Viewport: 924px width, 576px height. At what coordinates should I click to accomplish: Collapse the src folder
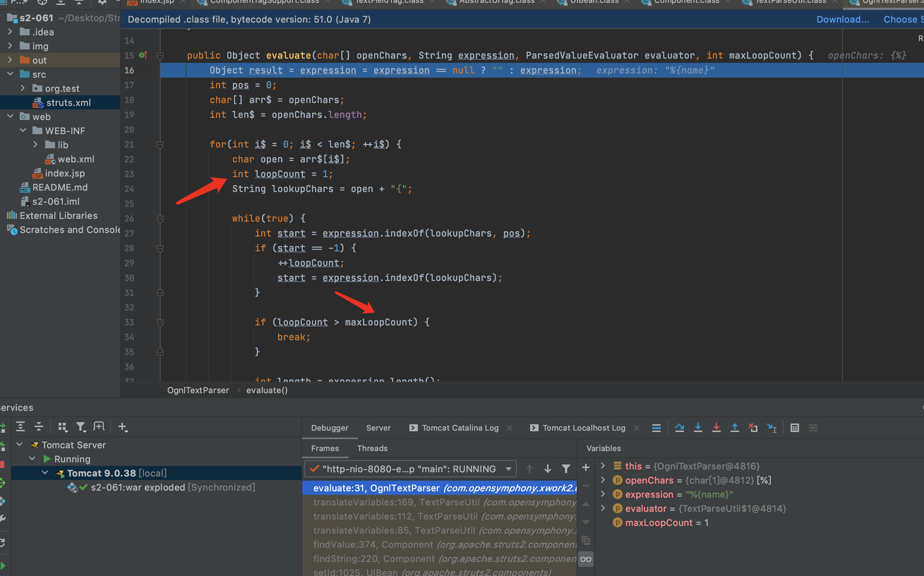[10, 74]
